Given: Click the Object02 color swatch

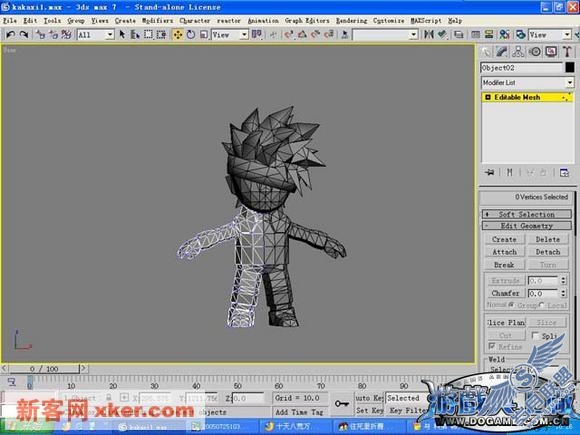Looking at the screenshot, I should 570,67.
